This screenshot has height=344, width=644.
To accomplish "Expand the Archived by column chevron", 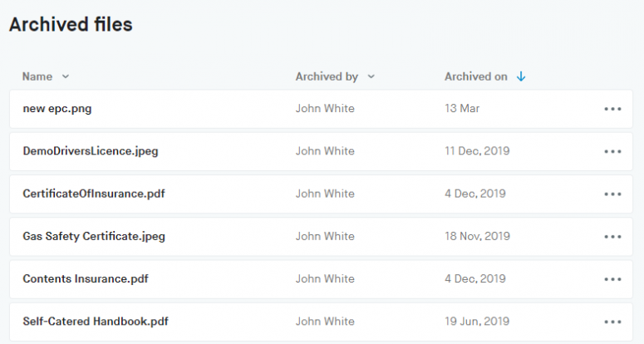I will coord(371,76).
